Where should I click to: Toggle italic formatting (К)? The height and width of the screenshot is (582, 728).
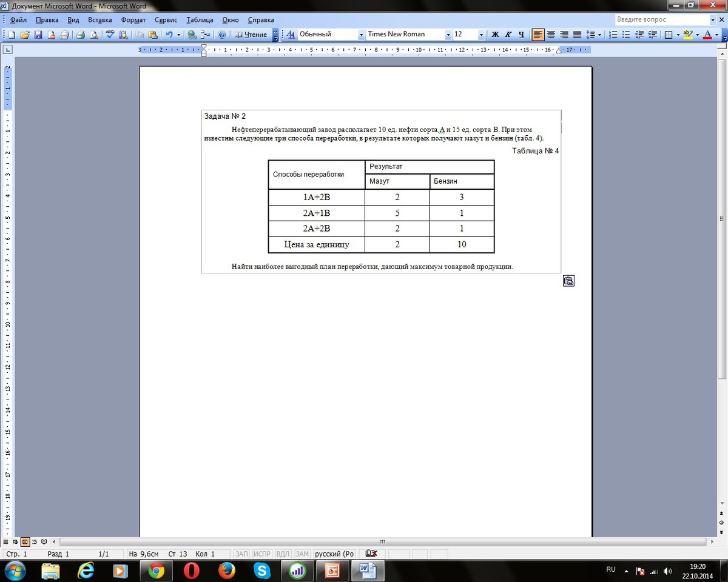pos(508,35)
